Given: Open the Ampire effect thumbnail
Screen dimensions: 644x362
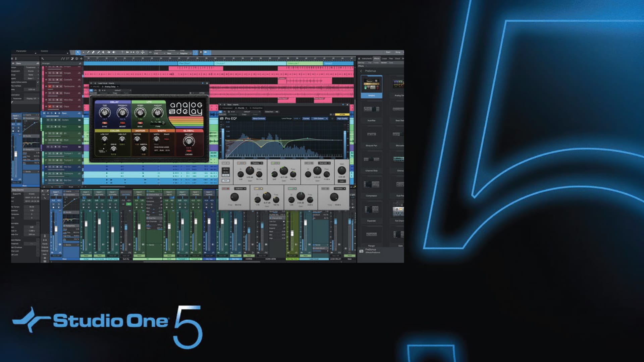Looking at the screenshot, I should pos(371,85).
